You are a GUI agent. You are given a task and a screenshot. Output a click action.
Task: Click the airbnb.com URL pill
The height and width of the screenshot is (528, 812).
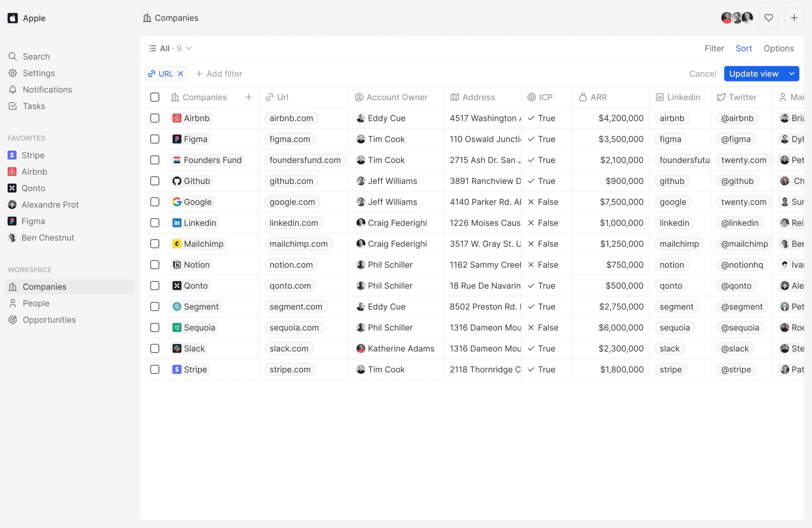[291, 118]
